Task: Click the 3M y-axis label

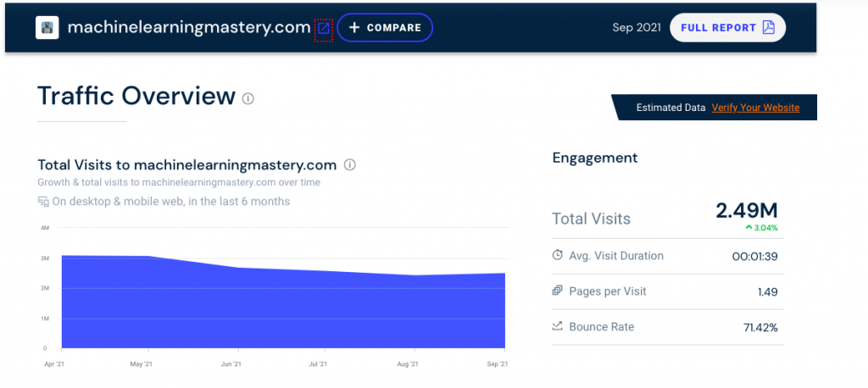Action: [44, 258]
